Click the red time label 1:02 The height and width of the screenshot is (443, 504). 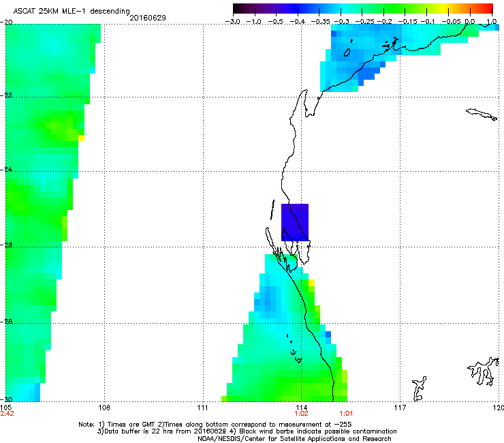pyautogui.click(x=301, y=414)
